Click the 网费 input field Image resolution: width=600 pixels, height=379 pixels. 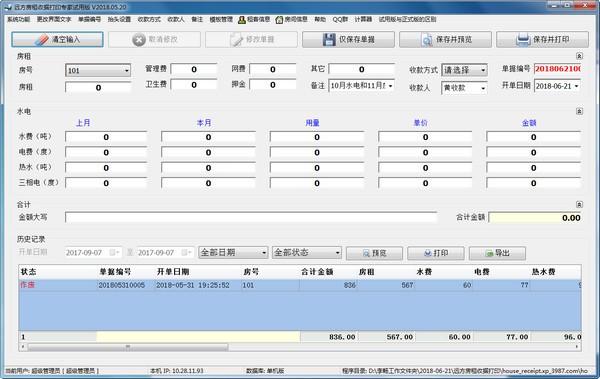[x=273, y=69]
